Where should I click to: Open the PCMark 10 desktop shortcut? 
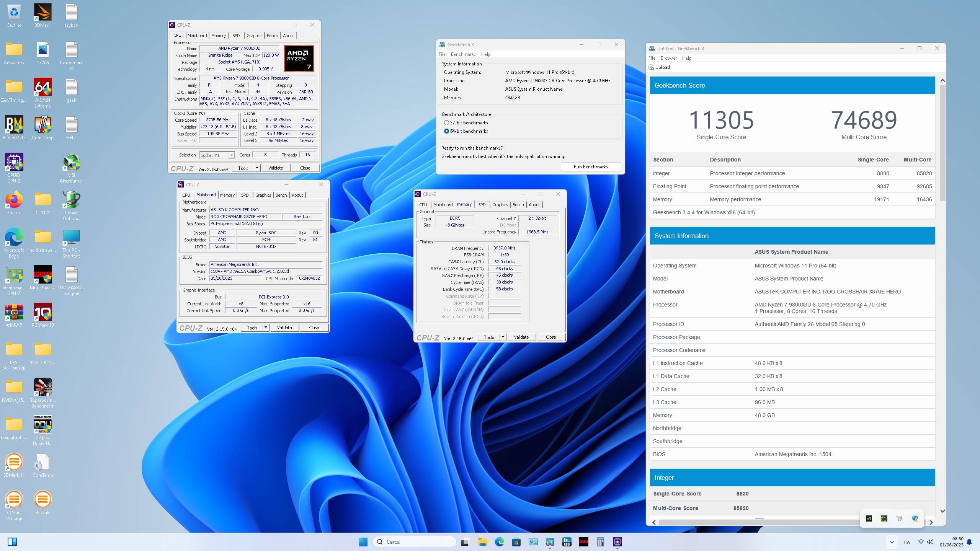click(x=42, y=315)
